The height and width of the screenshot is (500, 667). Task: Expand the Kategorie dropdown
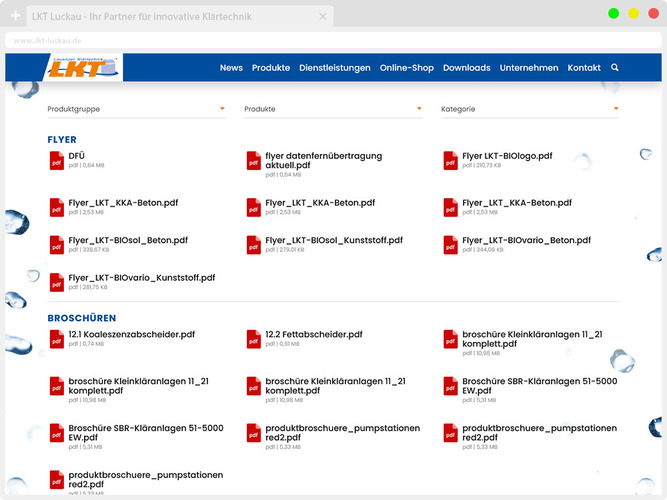coord(530,109)
